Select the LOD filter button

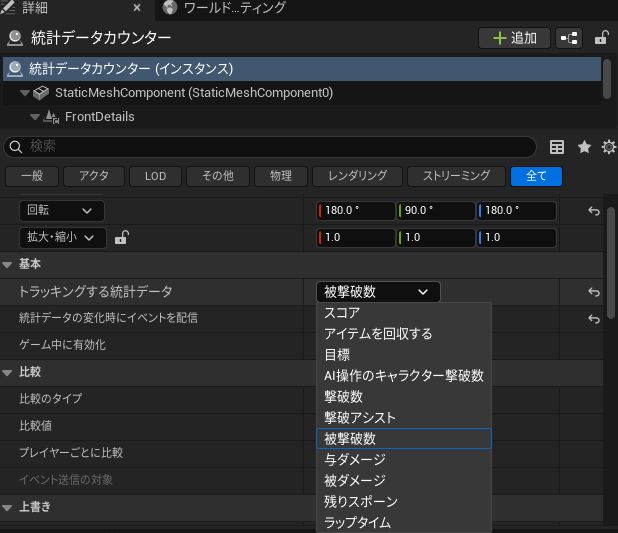coord(155,176)
